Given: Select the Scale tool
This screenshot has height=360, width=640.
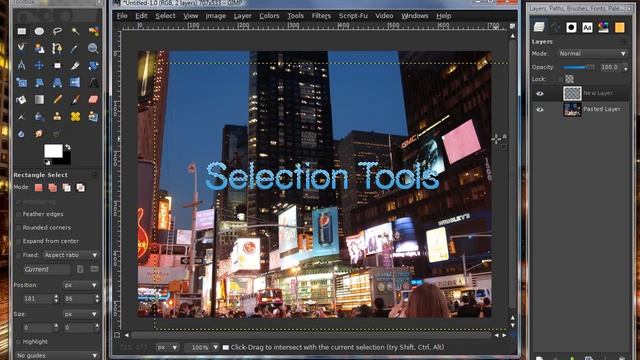Looking at the screenshot, I should [x=21, y=82].
